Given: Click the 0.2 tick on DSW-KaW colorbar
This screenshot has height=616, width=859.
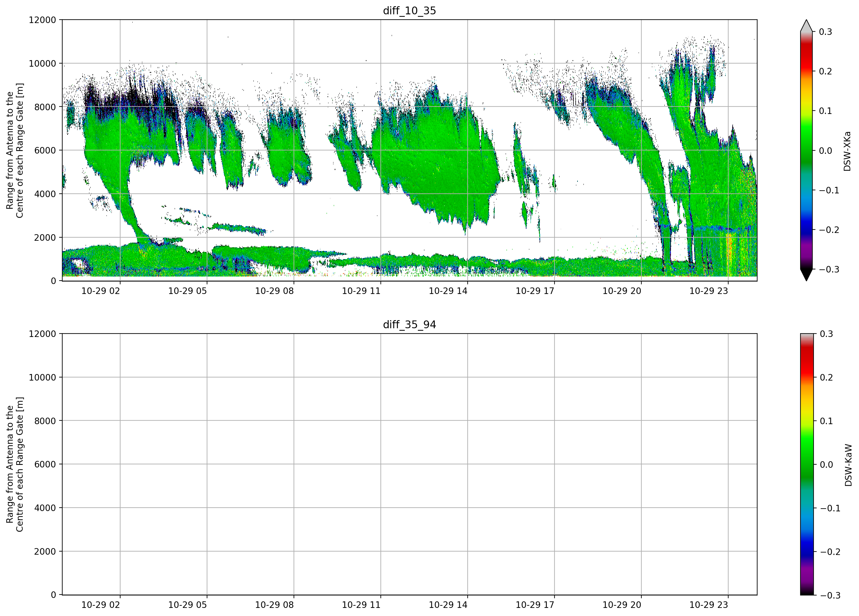Looking at the screenshot, I should [x=826, y=377].
